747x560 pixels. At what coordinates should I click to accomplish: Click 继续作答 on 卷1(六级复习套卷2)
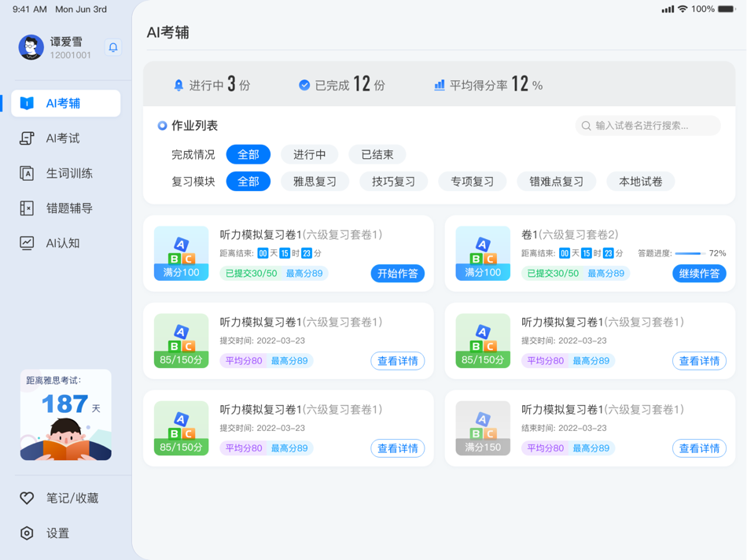pyautogui.click(x=699, y=273)
